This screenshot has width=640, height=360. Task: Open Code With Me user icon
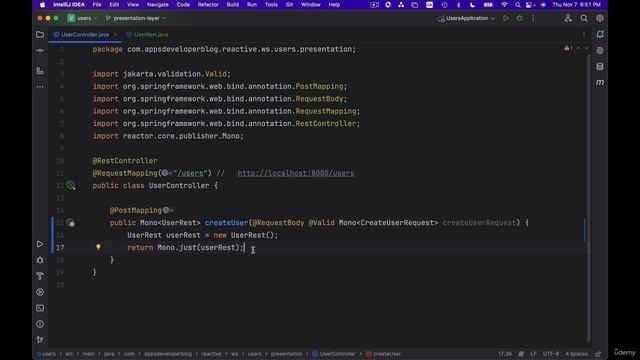(568, 18)
